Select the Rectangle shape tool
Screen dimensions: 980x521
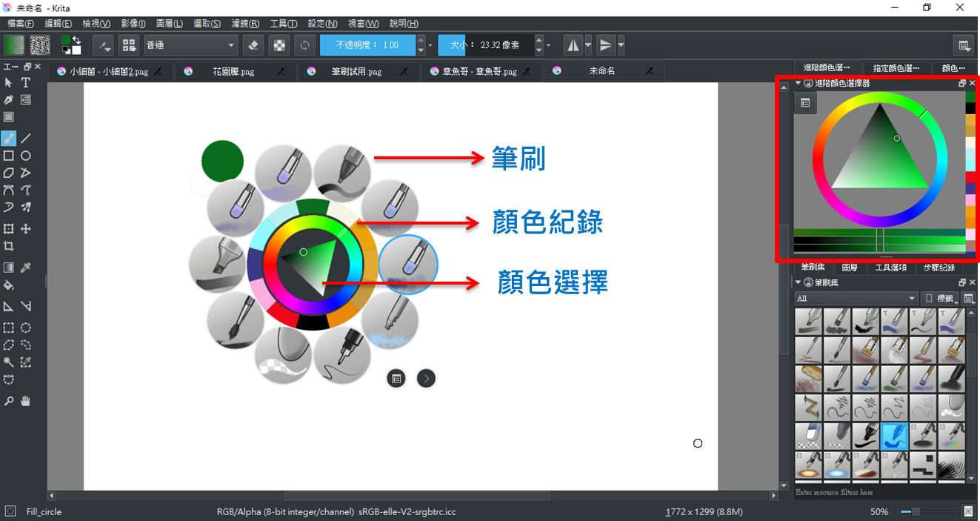pos(9,156)
